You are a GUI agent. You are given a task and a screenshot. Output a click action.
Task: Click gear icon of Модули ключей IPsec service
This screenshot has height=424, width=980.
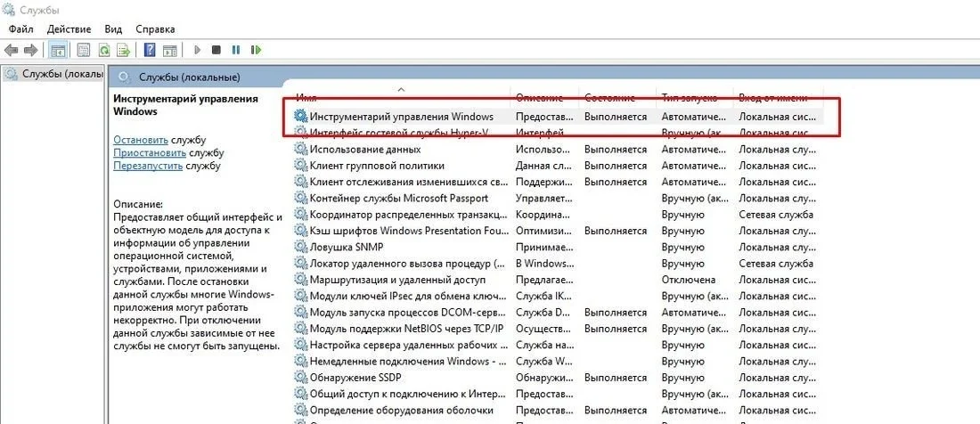(x=300, y=296)
